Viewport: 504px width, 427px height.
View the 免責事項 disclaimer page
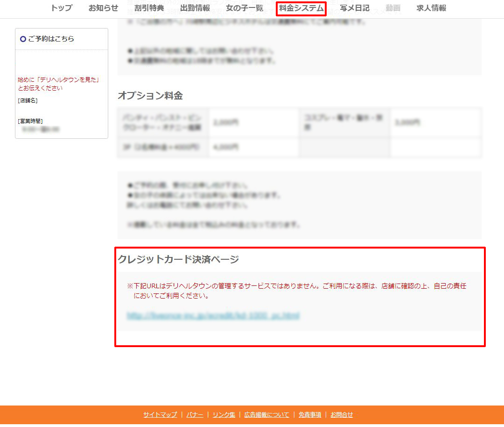pos(309,414)
